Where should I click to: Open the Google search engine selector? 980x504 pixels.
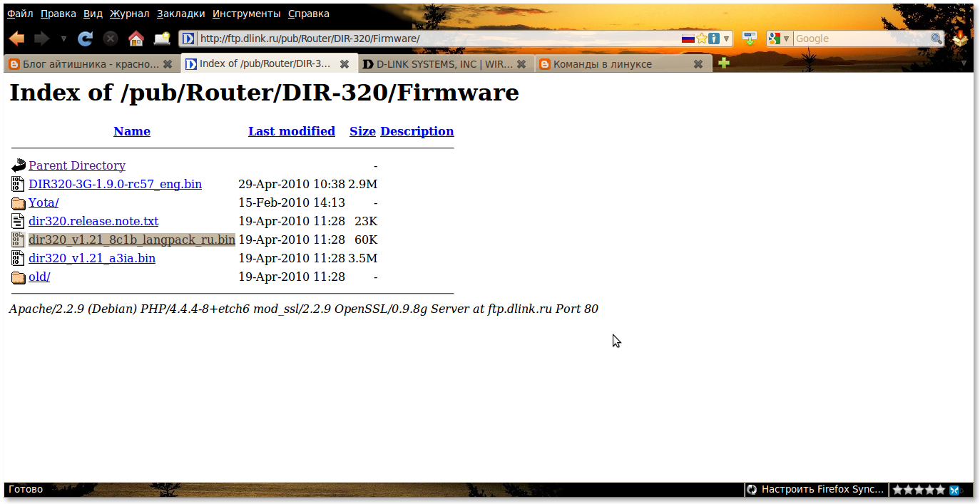[x=779, y=38]
